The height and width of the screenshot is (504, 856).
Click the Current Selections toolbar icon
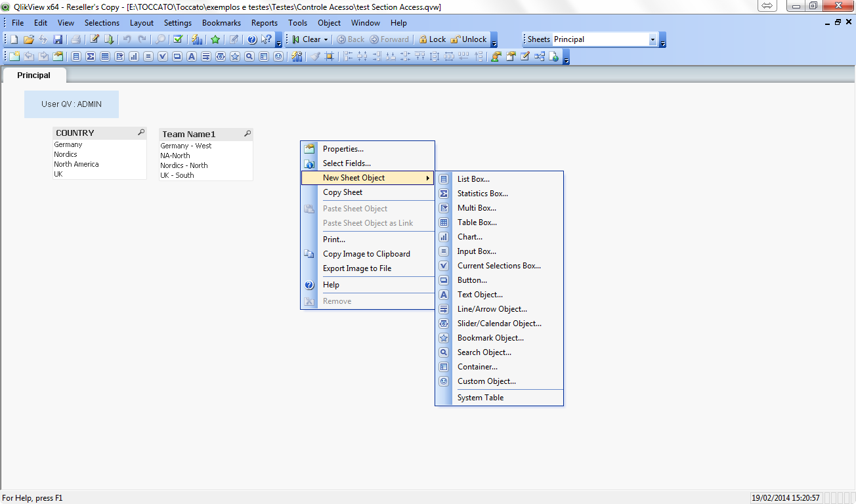point(177,39)
